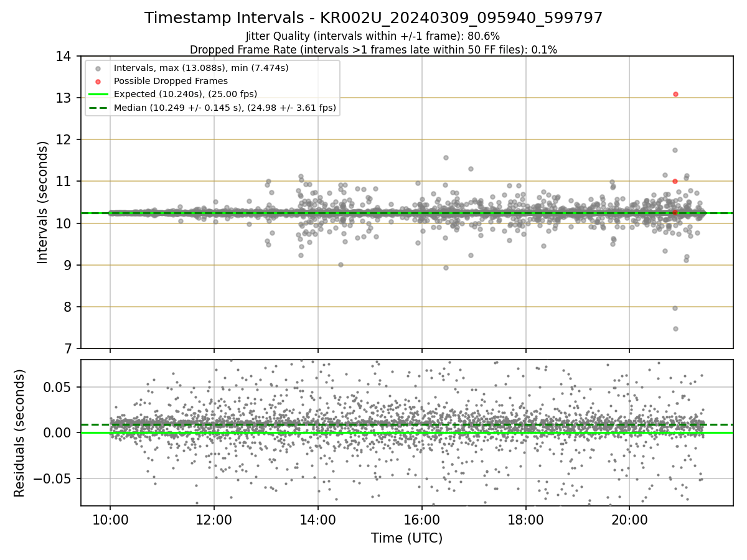
Task: Click the red dropped-frame point near 13 seconds
Action: [x=675, y=94]
